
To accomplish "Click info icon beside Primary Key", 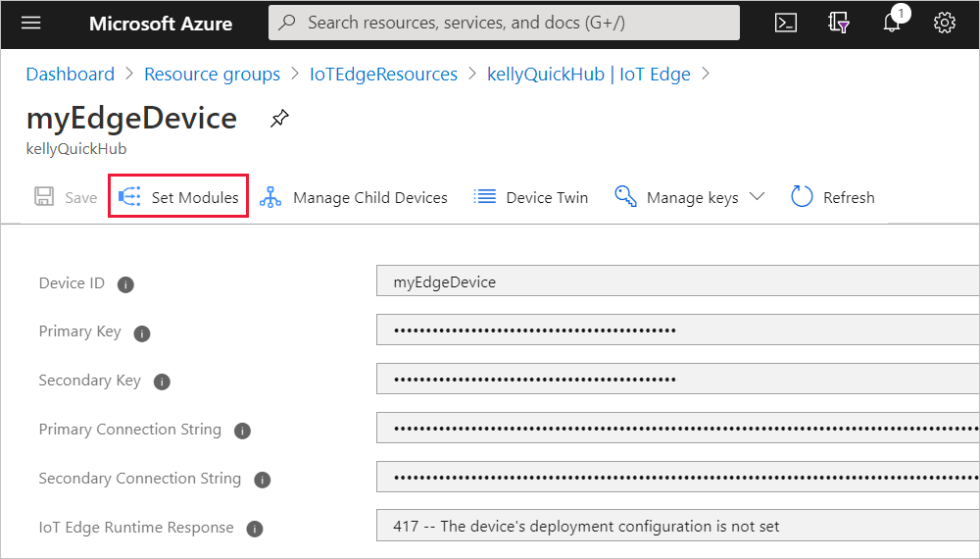I will [142, 333].
